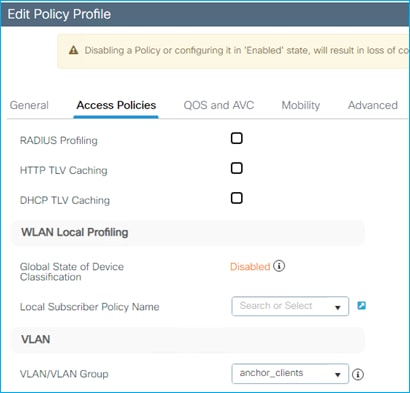Select the Access Policies tab

coord(116,105)
